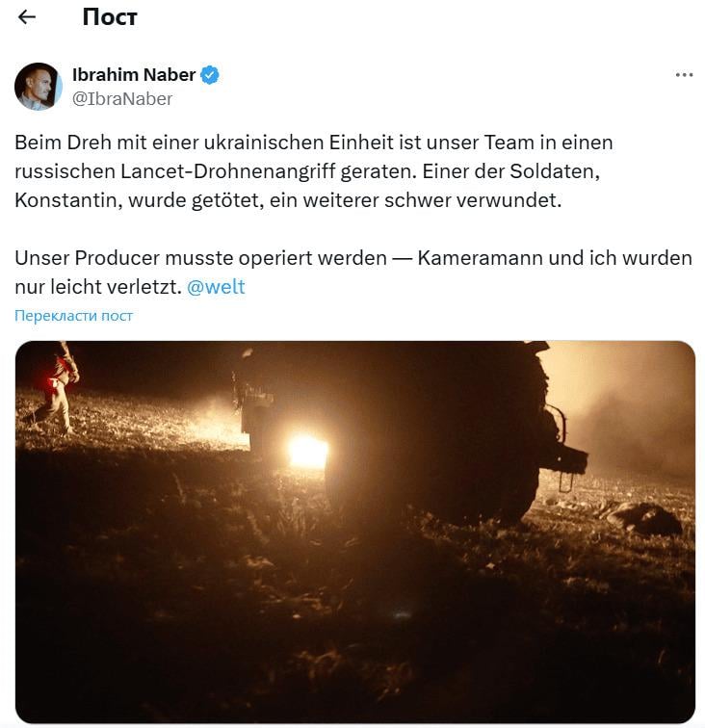Image resolution: width=705 pixels, height=728 pixels.
Task: Follow the @welt mention link
Action: pos(216,286)
